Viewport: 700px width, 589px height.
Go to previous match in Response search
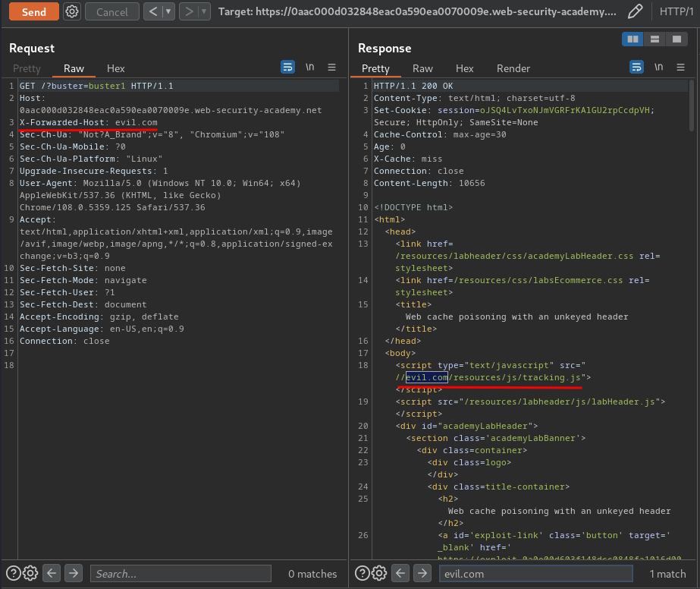point(400,573)
